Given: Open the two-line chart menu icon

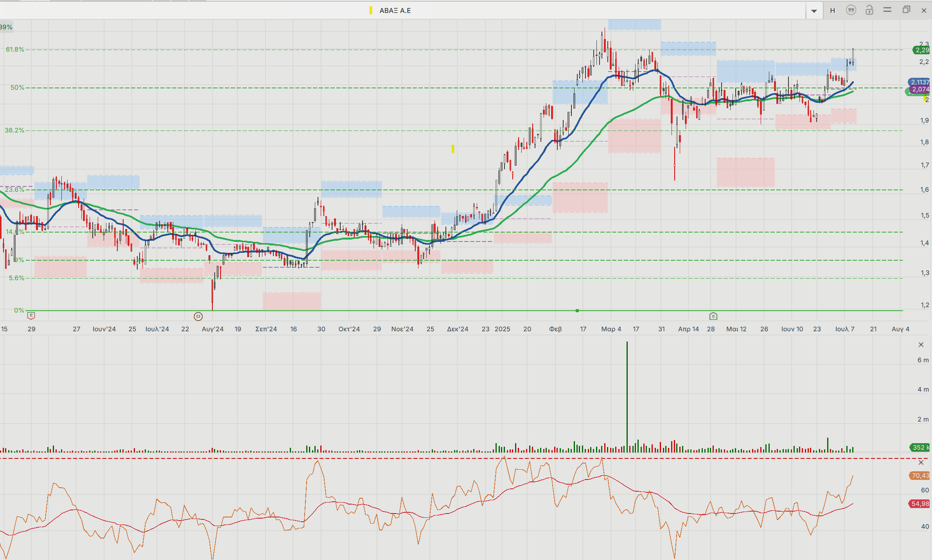Looking at the screenshot, I should pos(887,10).
